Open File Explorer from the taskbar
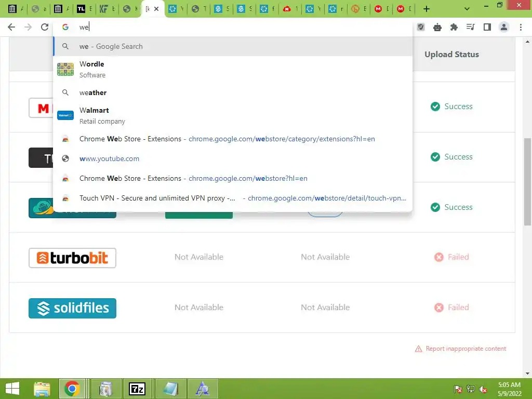The height and width of the screenshot is (399, 532). pos(42,389)
